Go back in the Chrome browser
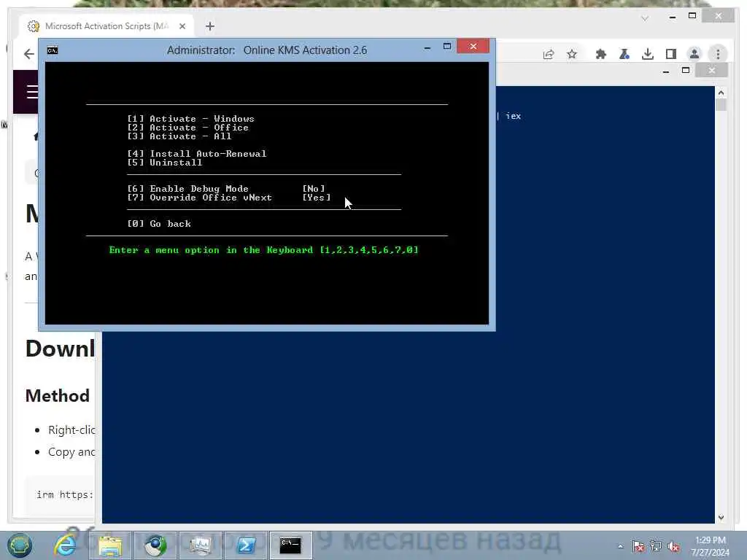 (28, 54)
